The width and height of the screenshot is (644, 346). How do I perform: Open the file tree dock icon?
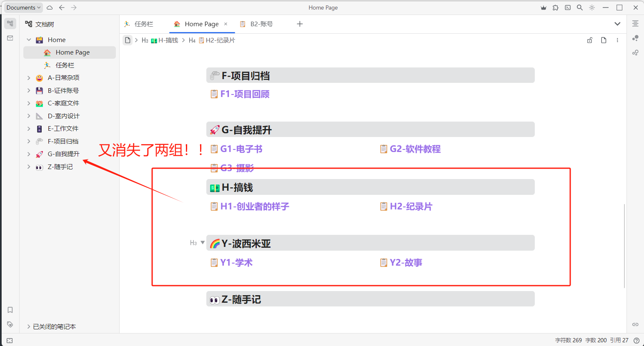pyautogui.click(x=10, y=24)
